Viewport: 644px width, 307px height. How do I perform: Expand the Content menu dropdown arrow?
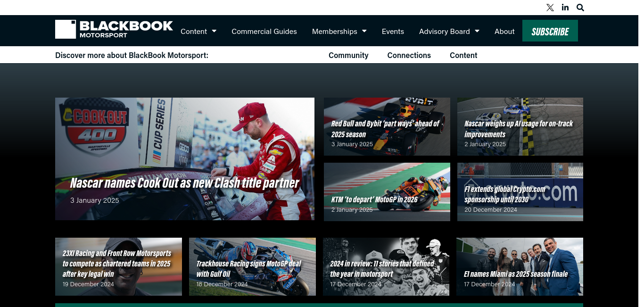click(x=214, y=31)
